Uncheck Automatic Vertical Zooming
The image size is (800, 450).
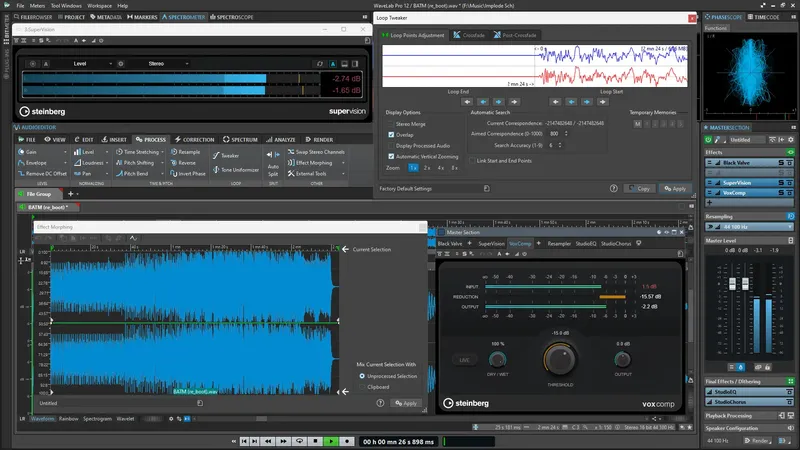(x=390, y=157)
